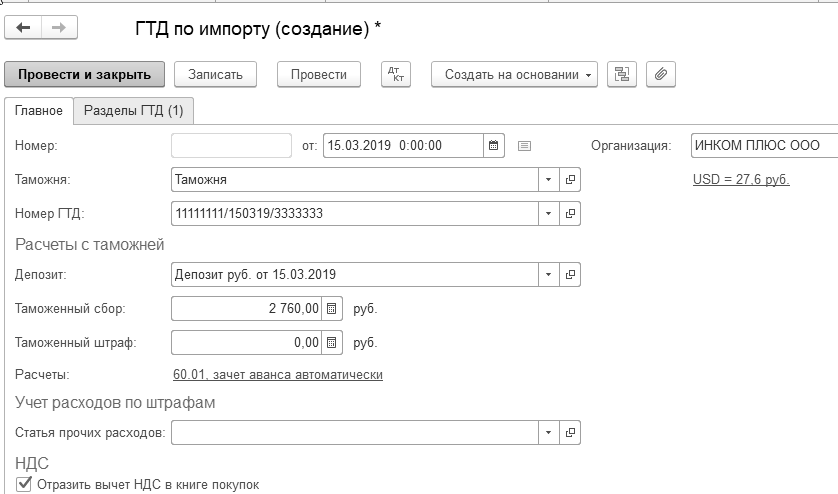Open the USD = 27,6 руб. rate link
The height and width of the screenshot is (494, 838).
[741, 179]
